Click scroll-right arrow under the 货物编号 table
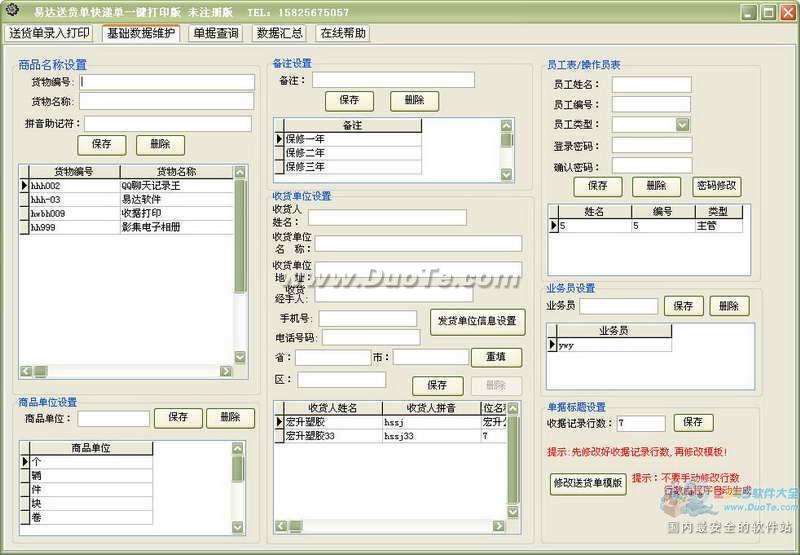Viewport: 800px width, 555px height. tap(226, 371)
